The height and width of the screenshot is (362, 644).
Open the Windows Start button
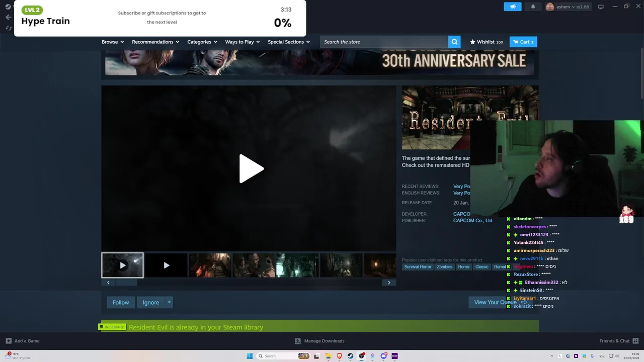coord(250,356)
